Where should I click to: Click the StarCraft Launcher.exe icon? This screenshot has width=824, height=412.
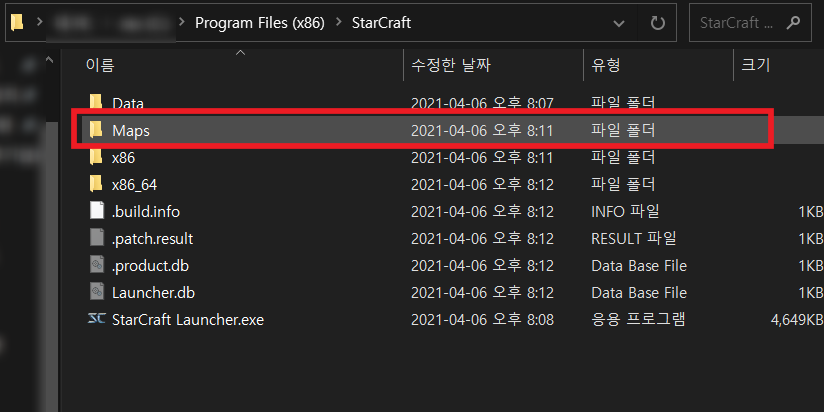(x=97, y=319)
